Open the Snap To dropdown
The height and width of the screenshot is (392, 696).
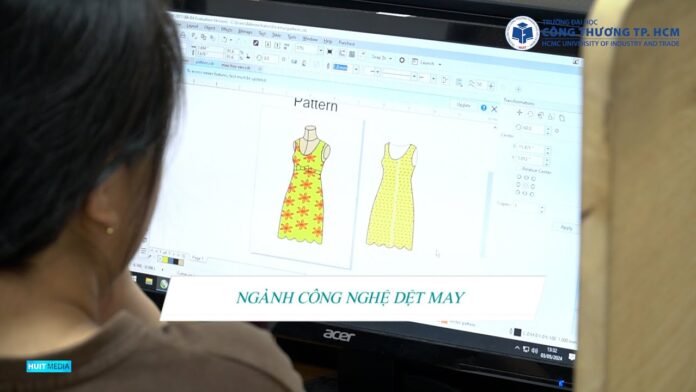click(x=382, y=58)
